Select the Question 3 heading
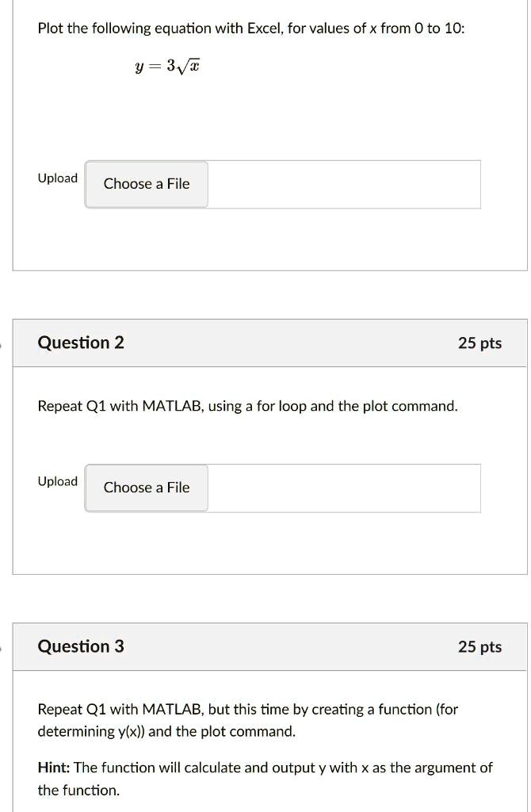The image size is (531, 812). (x=81, y=646)
